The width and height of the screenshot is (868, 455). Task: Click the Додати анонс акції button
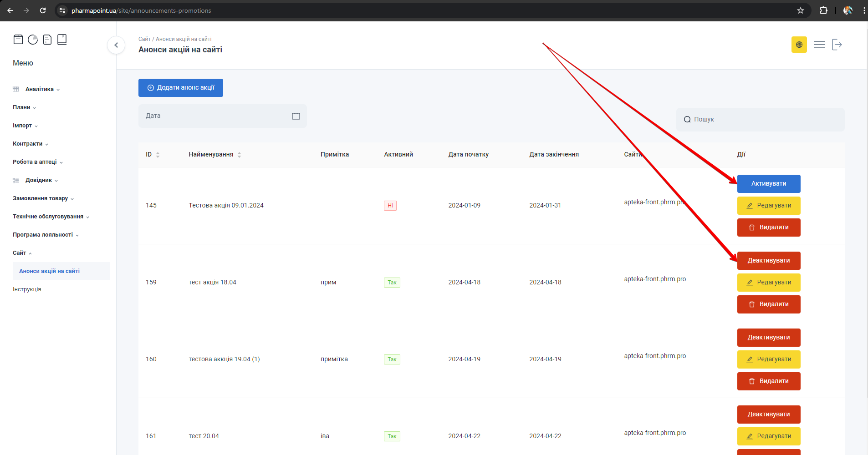click(181, 88)
